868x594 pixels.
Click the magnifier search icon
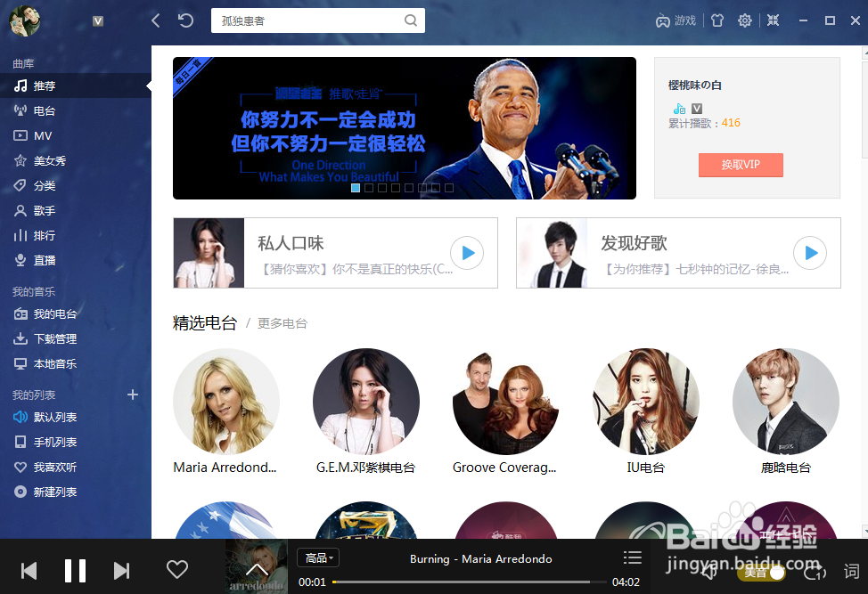click(x=411, y=20)
